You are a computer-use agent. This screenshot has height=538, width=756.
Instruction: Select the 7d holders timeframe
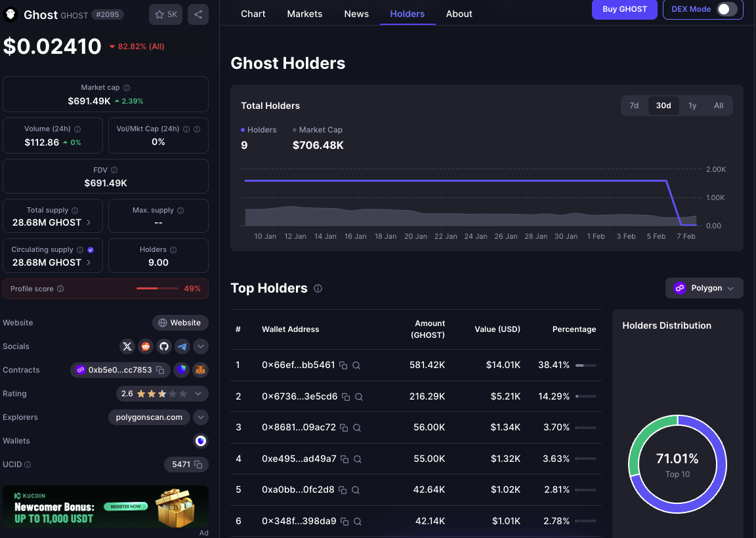634,106
